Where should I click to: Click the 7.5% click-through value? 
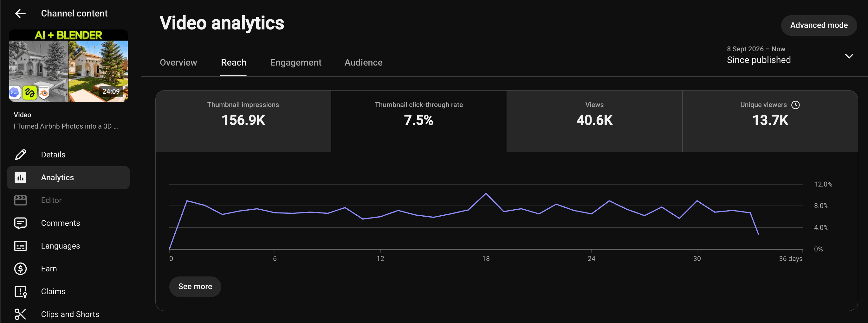point(418,120)
